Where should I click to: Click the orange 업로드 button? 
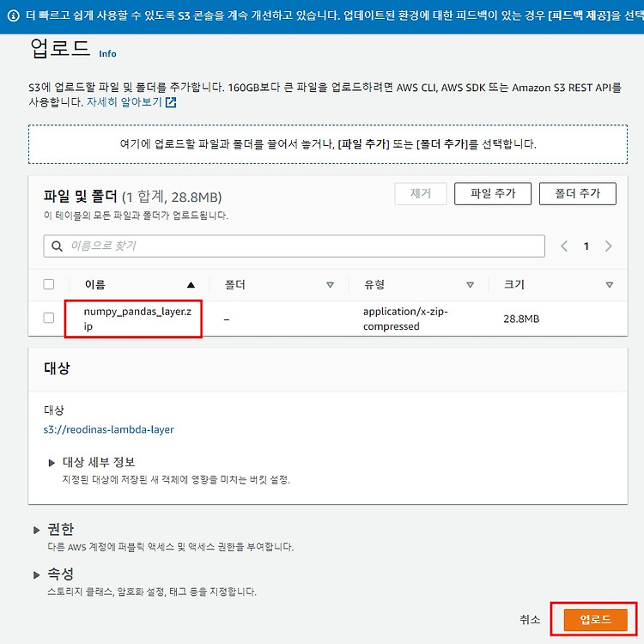[x=596, y=619]
